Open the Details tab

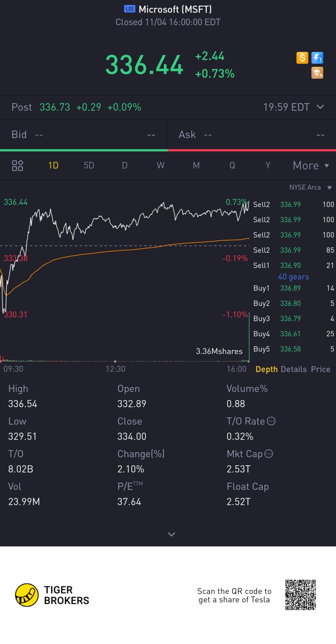tap(294, 369)
